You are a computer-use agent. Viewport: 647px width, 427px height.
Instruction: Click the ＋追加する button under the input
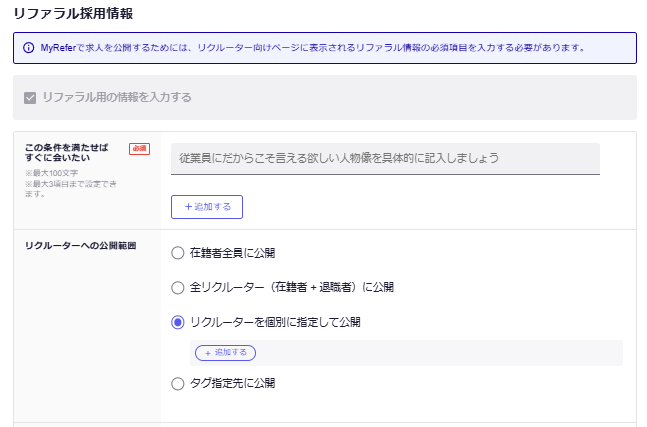[207, 206]
